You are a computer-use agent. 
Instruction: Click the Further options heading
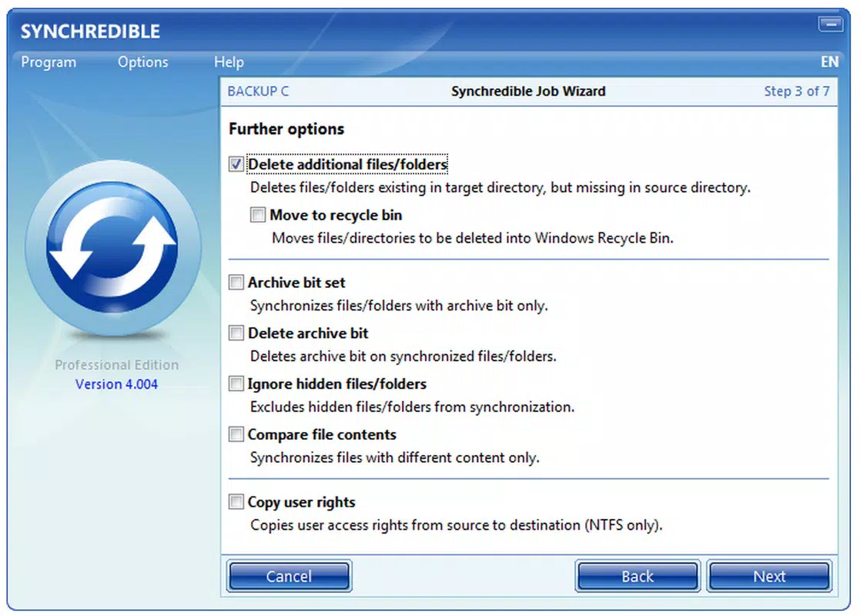(286, 129)
